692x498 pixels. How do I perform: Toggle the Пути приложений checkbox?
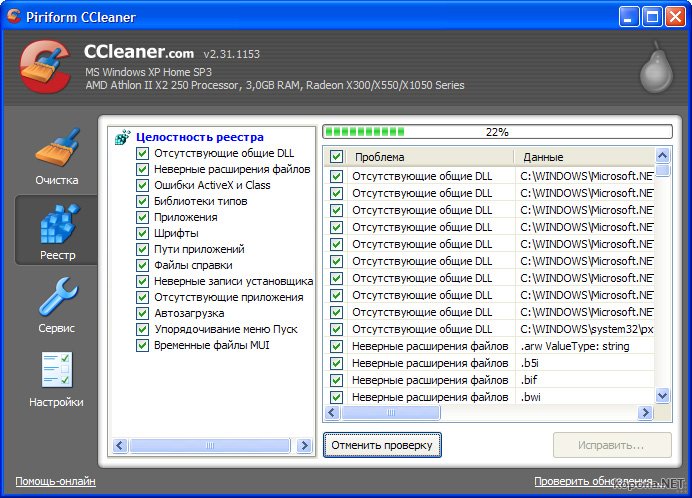142,249
